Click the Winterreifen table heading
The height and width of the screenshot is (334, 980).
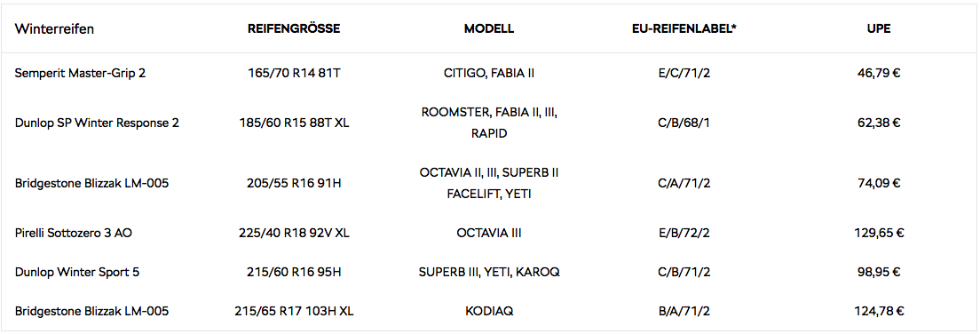(54, 29)
